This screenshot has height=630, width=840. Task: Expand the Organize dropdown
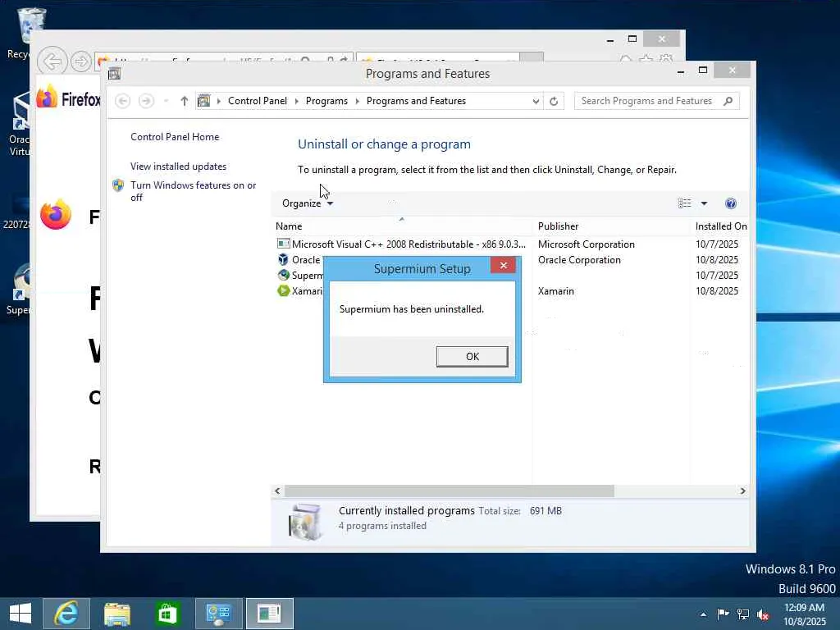pyautogui.click(x=308, y=203)
